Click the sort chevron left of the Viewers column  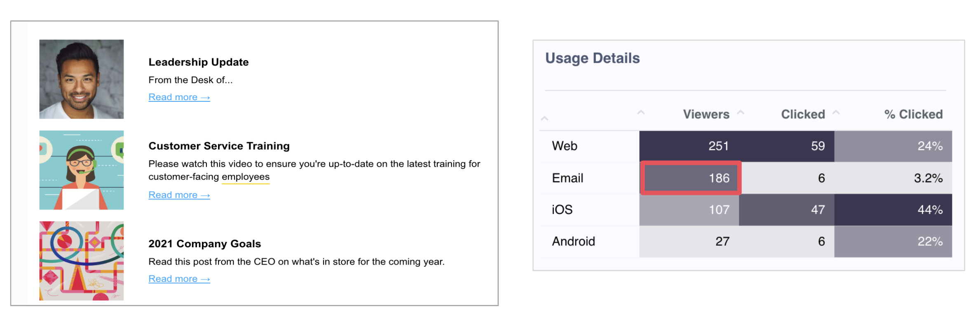coord(641,112)
